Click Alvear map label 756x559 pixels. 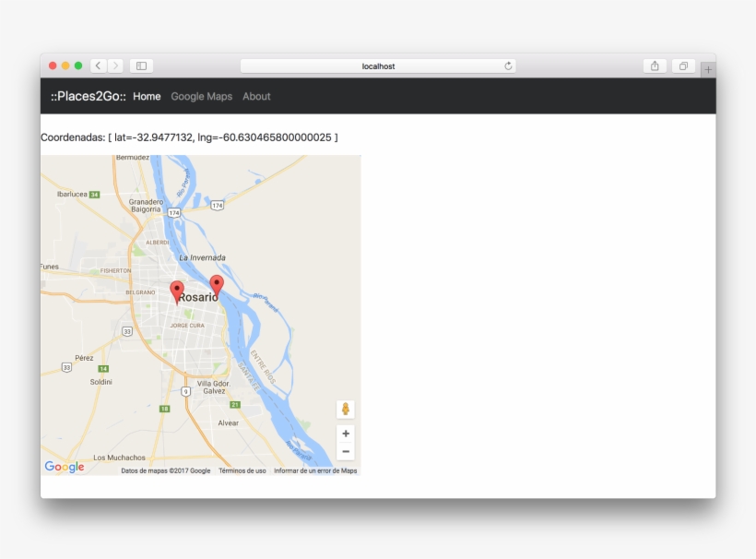(x=228, y=423)
